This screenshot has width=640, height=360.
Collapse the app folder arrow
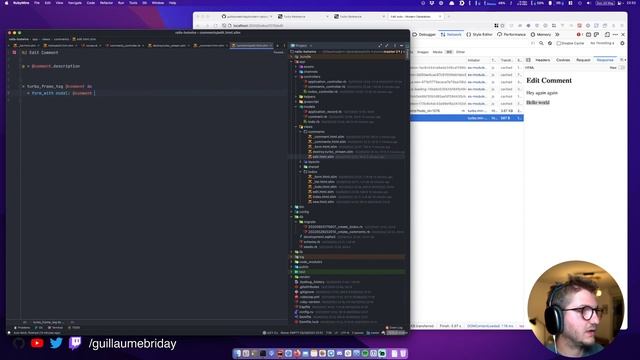292,62
